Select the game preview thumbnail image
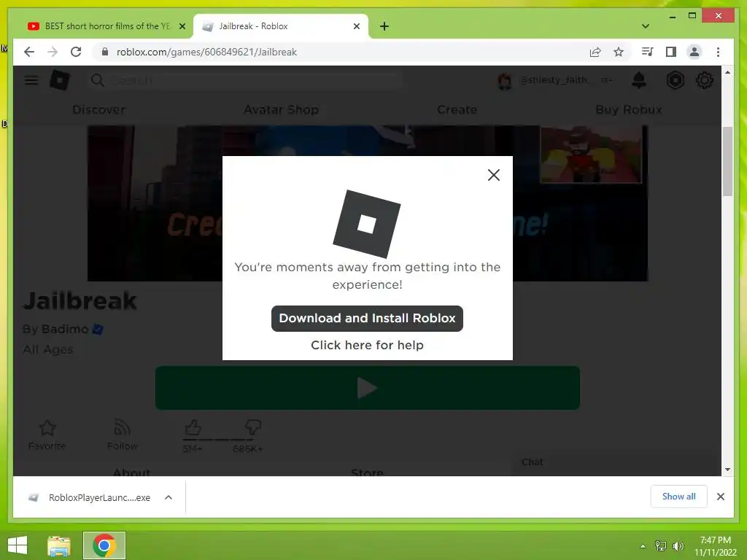The image size is (747, 560). coord(591,155)
